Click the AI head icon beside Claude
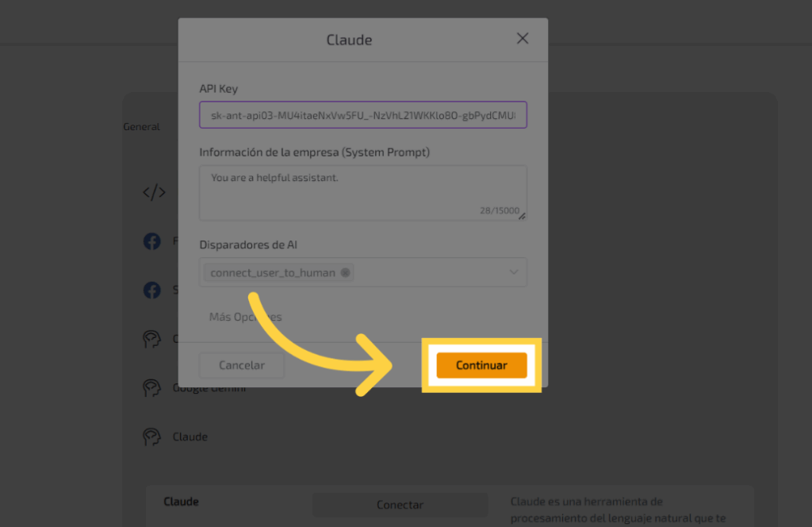 (x=151, y=437)
